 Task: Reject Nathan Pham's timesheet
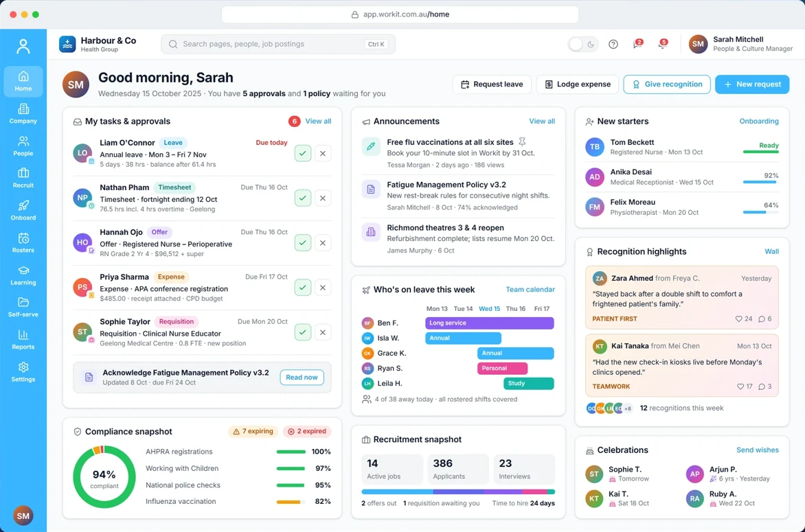point(322,198)
